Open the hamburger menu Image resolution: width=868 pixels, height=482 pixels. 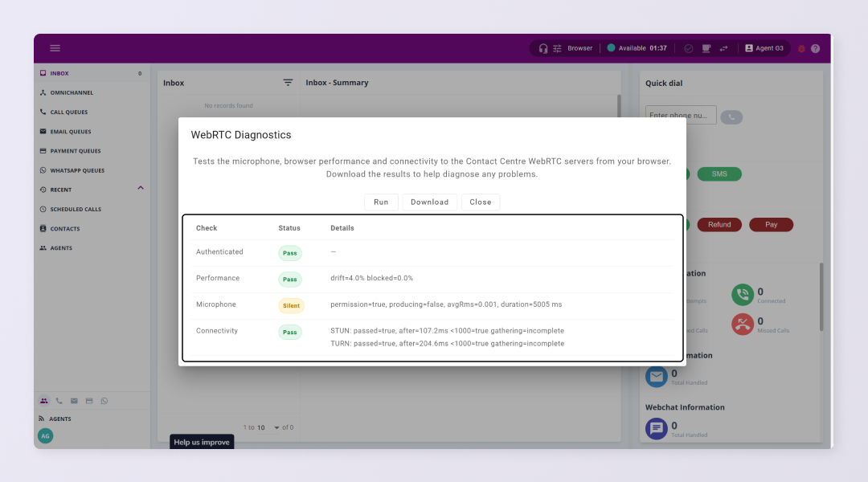pos(55,48)
